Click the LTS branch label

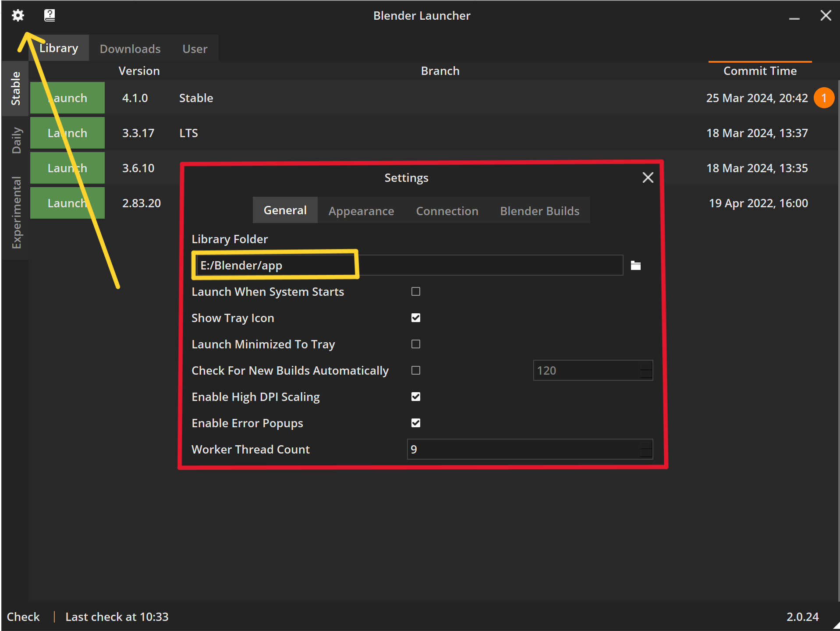pos(189,133)
